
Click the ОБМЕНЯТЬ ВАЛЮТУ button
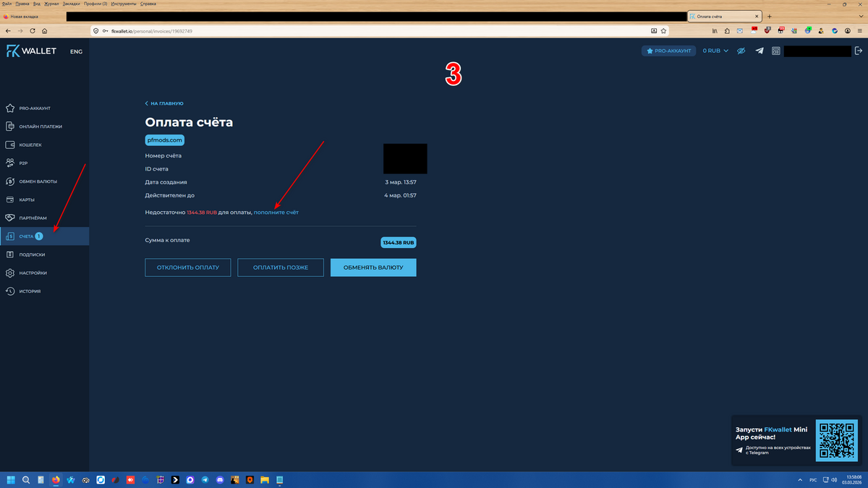[373, 267]
